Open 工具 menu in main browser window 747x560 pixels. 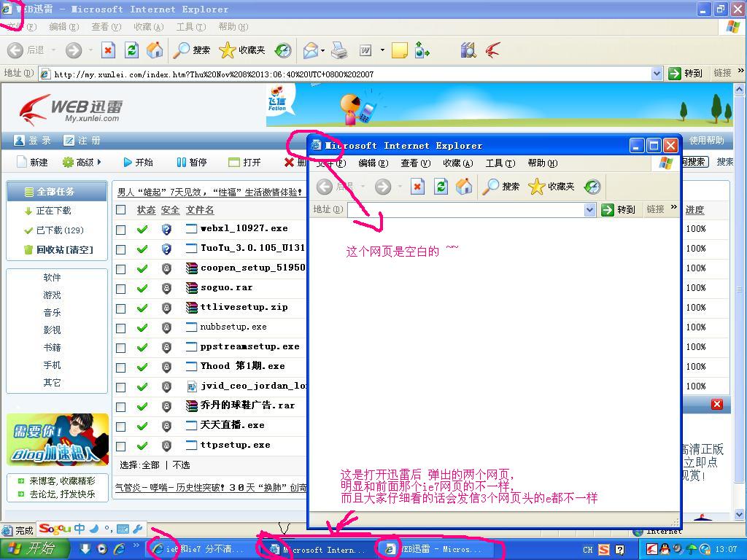[191, 27]
